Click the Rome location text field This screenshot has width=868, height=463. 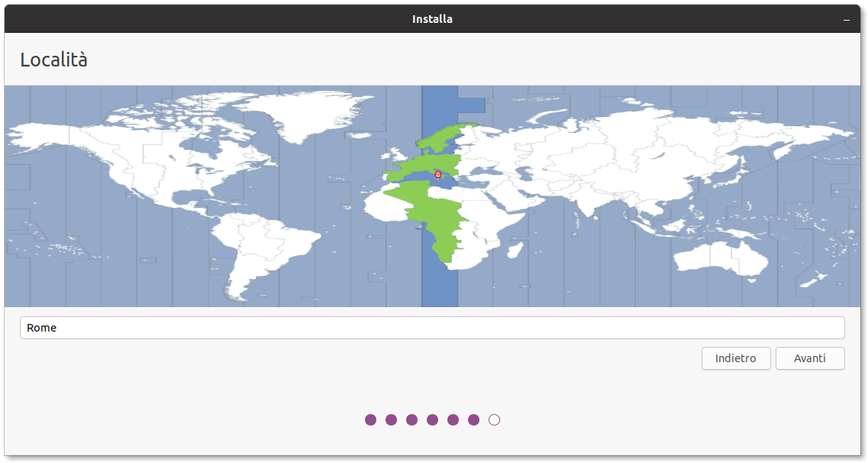pos(432,328)
